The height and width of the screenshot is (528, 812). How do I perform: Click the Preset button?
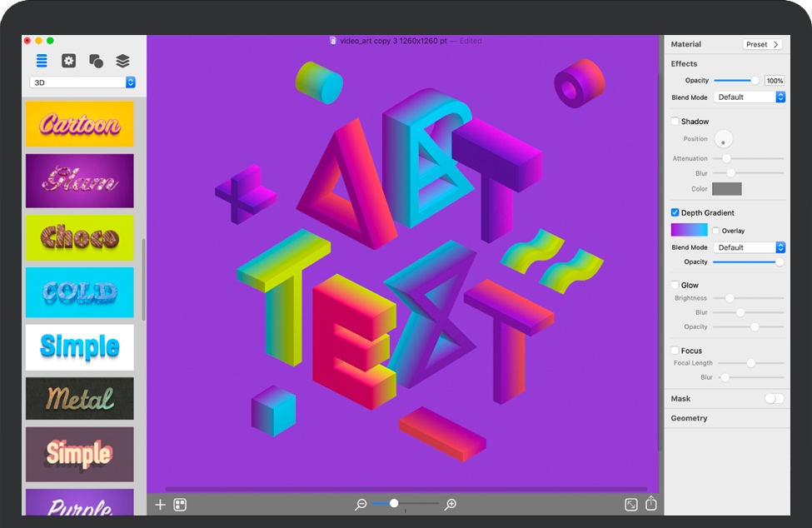pyautogui.click(x=762, y=44)
